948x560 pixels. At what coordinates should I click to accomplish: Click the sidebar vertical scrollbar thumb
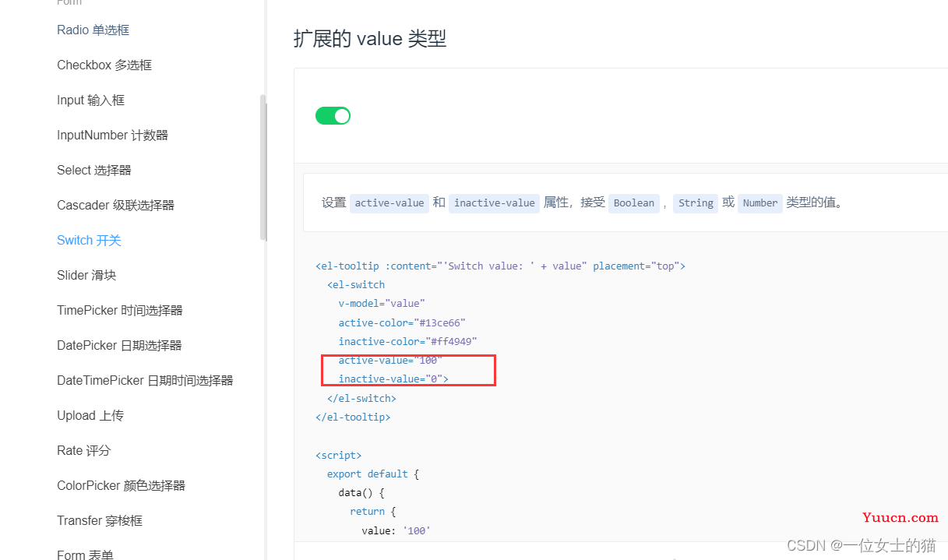pos(263,167)
